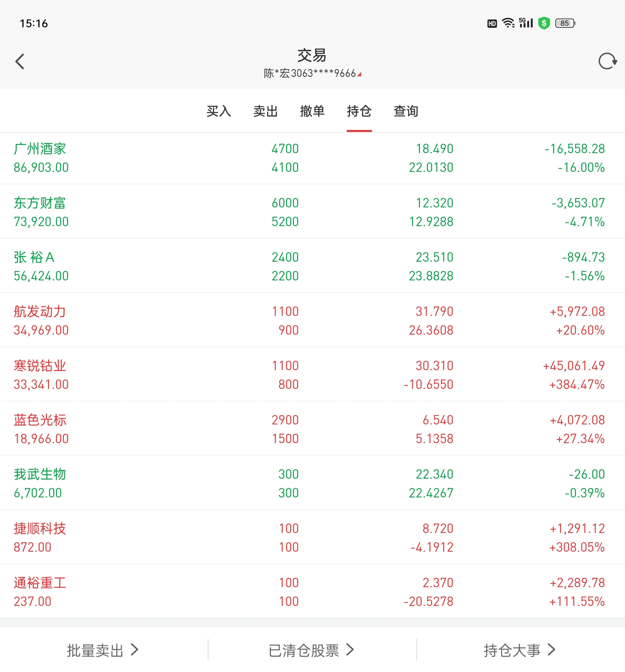Tap the loss percentage -4.71%
This screenshot has width=625, height=672.
585,222
